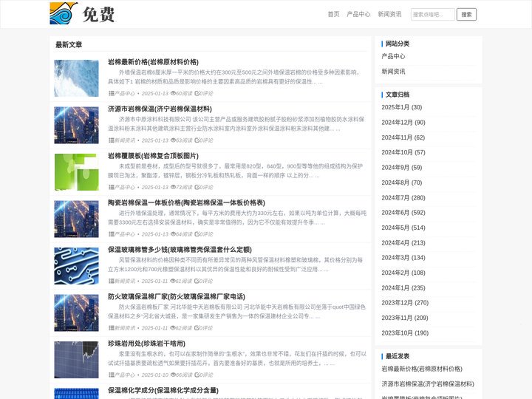Click comment icon under 岩棉最新价格 article

(197, 93)
